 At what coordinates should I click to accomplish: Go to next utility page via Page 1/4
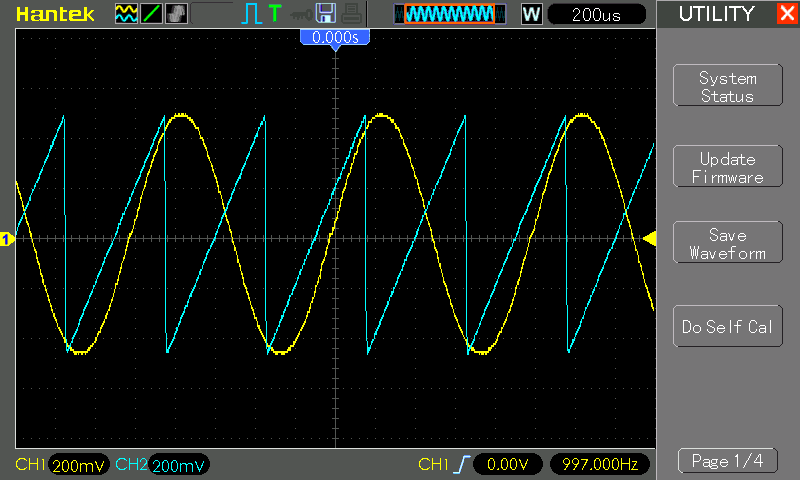point(728,461)
